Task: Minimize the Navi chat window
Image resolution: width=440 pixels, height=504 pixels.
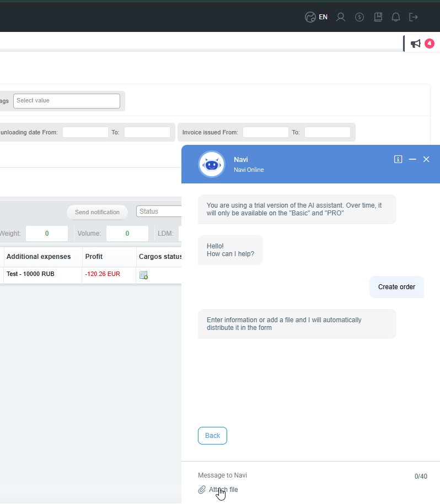Action: point(412,159)
